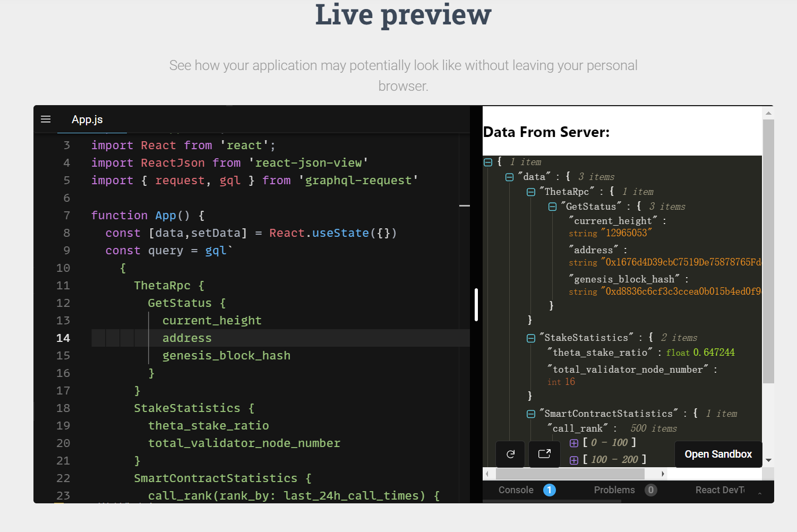Viewport: 797px width, 532px height.
Task: Click the "Live preview" page heading
Action: pyautogui.click(x=404, y=14)
